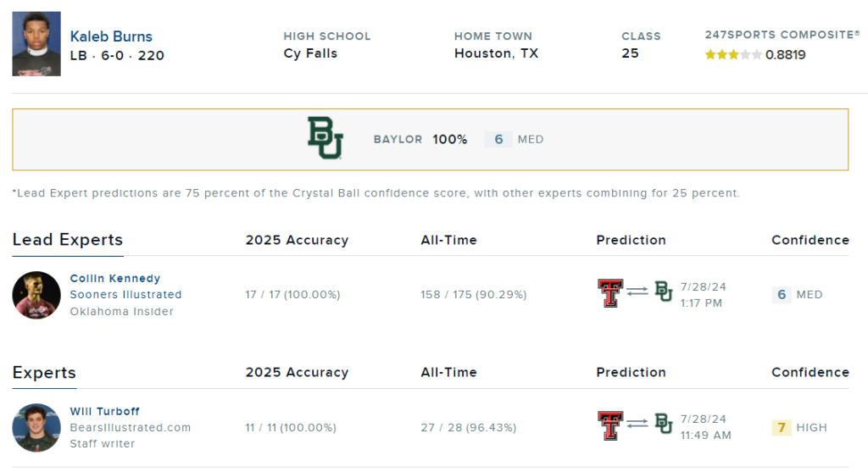Visit Sooners Illustrated link
This screenshot has height=472, width=868.
point(125,294)
